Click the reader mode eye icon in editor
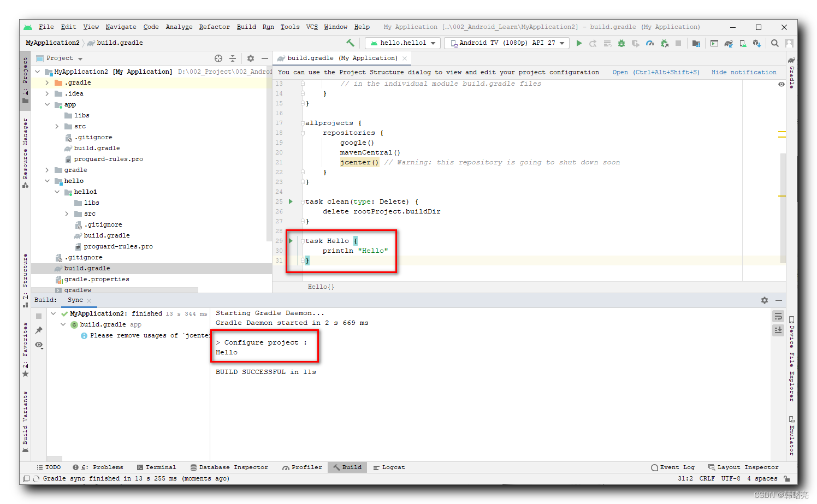Image resolution: width=817 pixels, height=504 pixels. pos(782,84)
